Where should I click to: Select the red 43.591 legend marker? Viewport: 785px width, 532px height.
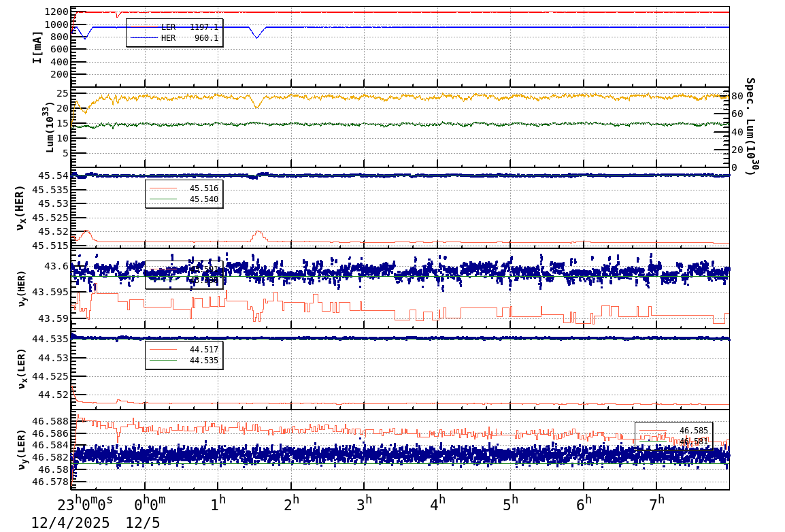click(163, 269)
